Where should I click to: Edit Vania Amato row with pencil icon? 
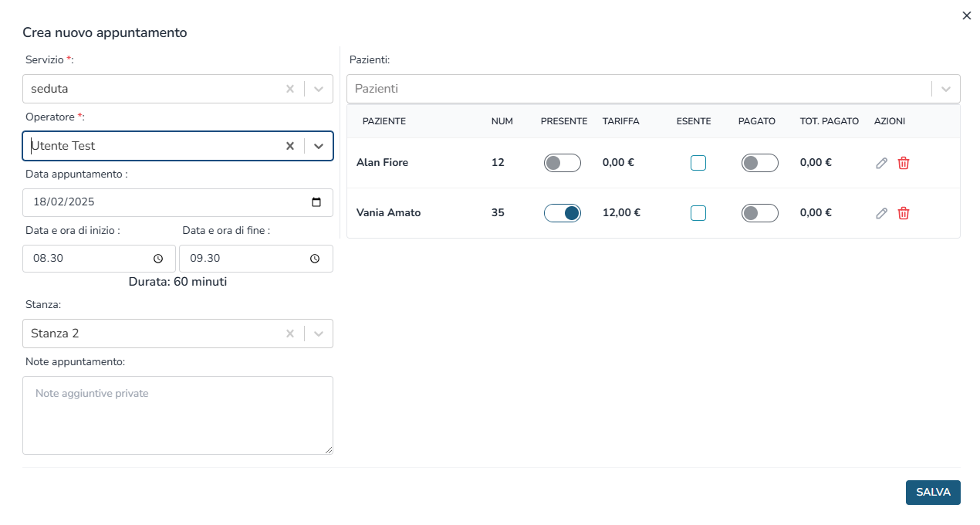point(882,213)
